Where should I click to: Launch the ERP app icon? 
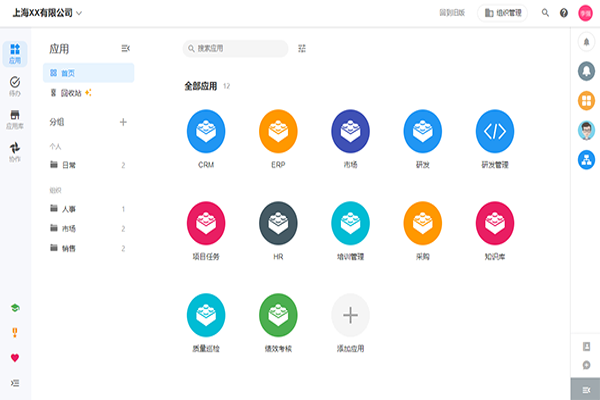tap(278, 130)
